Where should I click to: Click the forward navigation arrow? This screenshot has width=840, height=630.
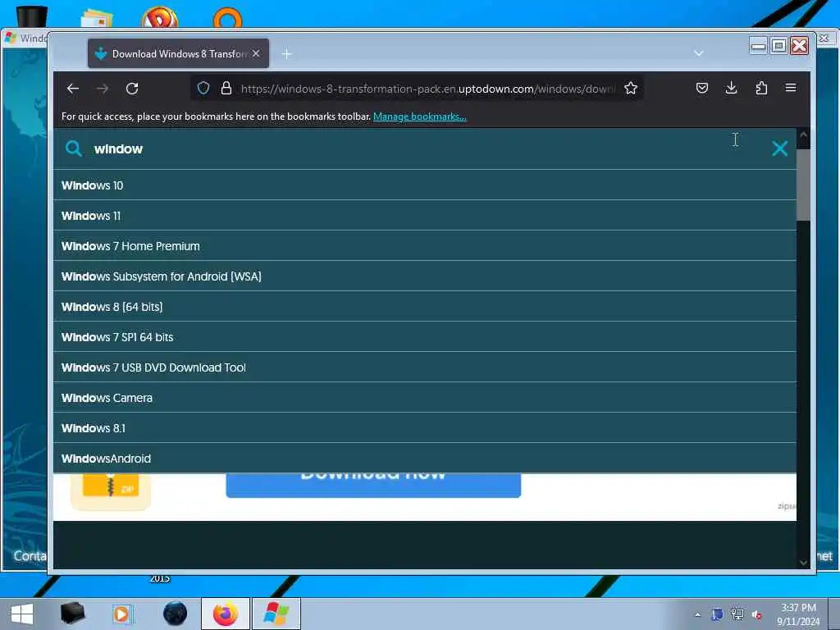pyautogui.click(x=103, y=89)
